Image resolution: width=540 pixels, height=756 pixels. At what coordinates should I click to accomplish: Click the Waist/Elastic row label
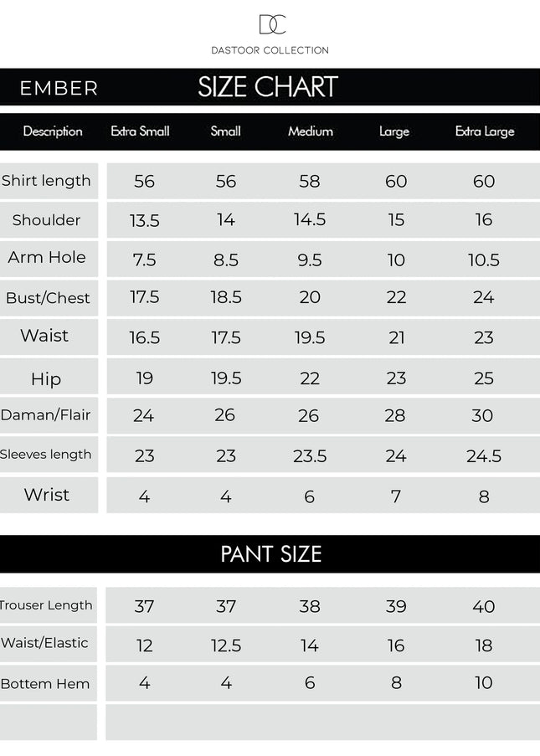pyautogui.click(x=45, y=643)
